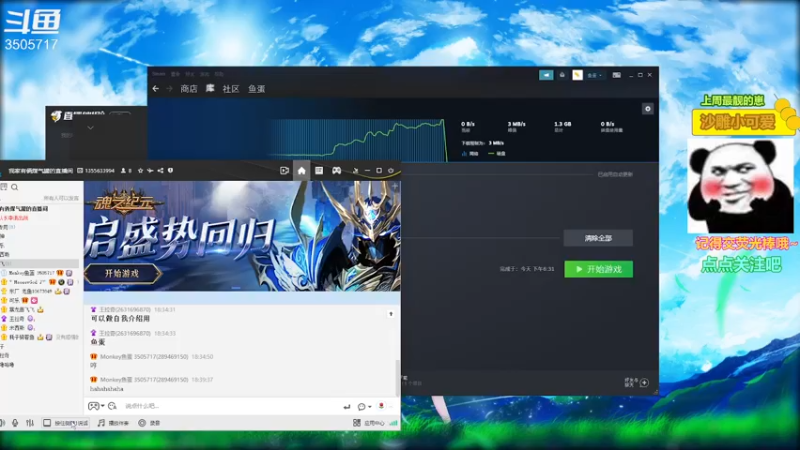Click the 录音 record button
This screenshot has width=800, height=450.
pyautogui.click(x=149, y=423)
